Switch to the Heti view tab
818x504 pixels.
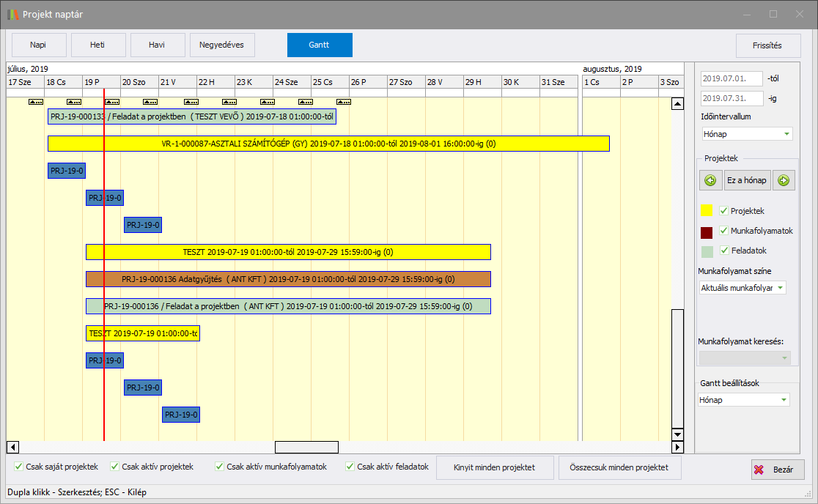coord(97,45)
